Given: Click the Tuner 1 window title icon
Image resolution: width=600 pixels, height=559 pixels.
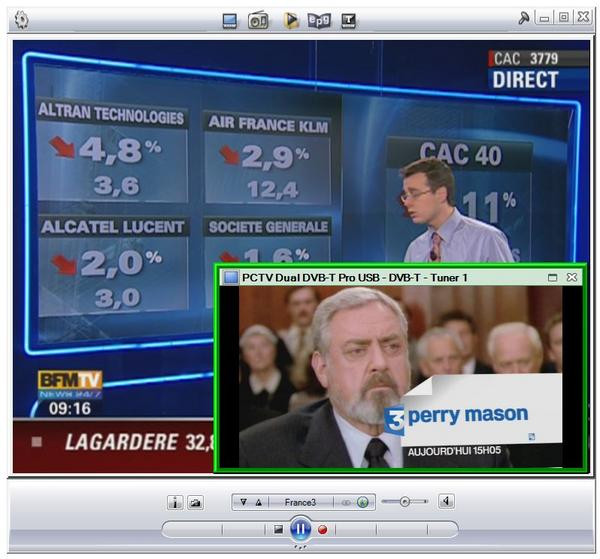Looking at the screenshot, I should pyautogui.click(x=231, y=277).
